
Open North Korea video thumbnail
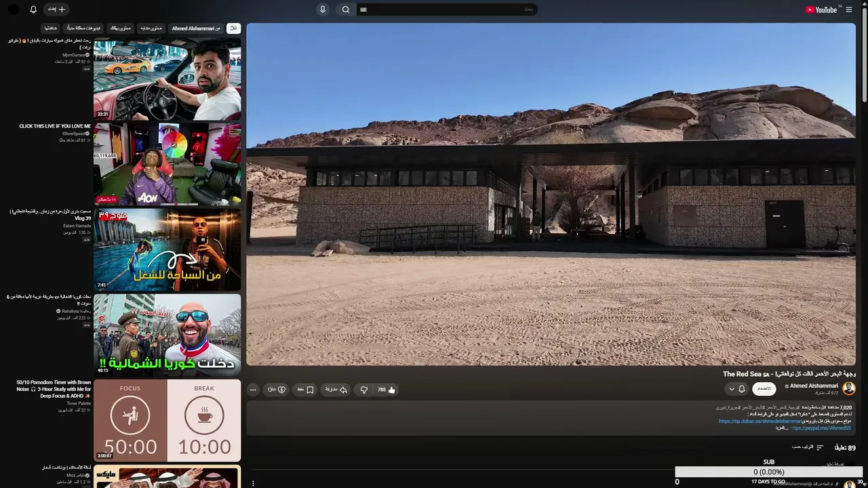tap(167, 335)
